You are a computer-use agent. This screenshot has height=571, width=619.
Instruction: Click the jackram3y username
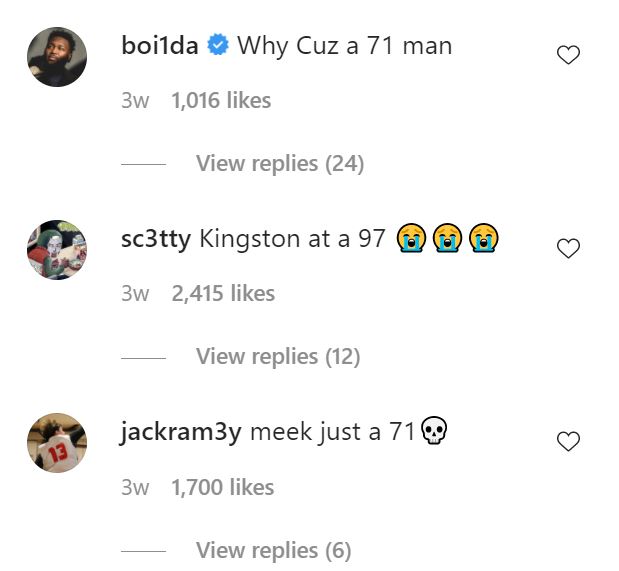coord(180,433)
